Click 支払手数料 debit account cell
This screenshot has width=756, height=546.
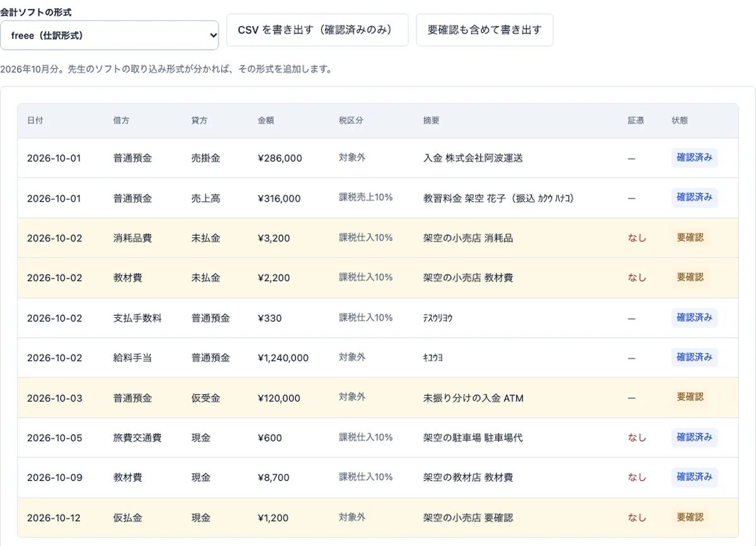pyautogui.click(x=137, y=318)
